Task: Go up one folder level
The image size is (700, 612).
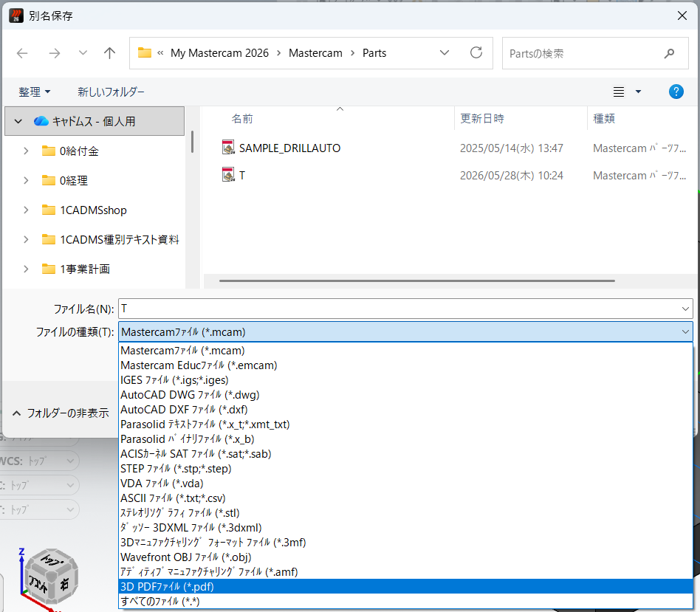Action: point(109,54)
